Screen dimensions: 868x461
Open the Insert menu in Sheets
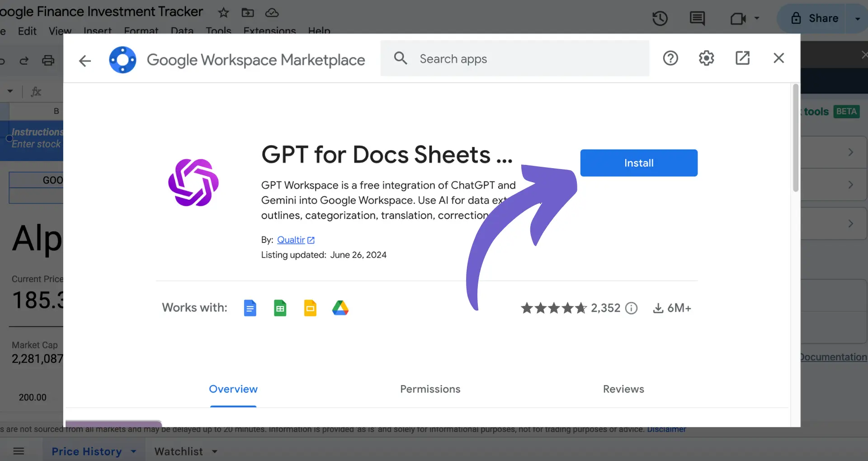point(98,31)
